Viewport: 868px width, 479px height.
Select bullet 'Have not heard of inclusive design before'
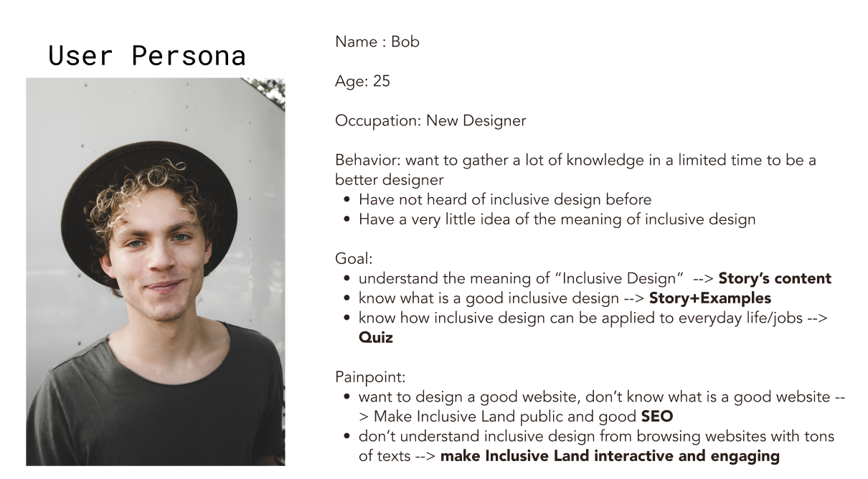tap(505, 199)
